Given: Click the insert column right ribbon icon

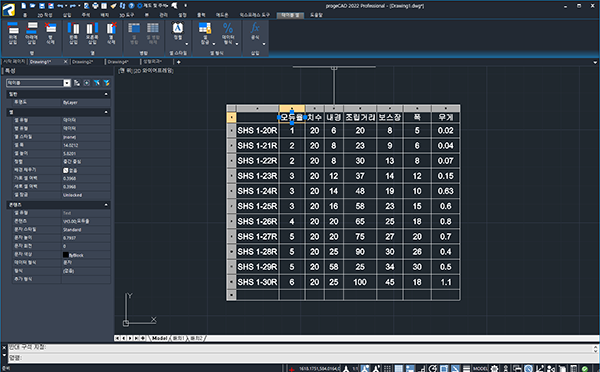Looking at the screenshot, I should tap(92, 28).
